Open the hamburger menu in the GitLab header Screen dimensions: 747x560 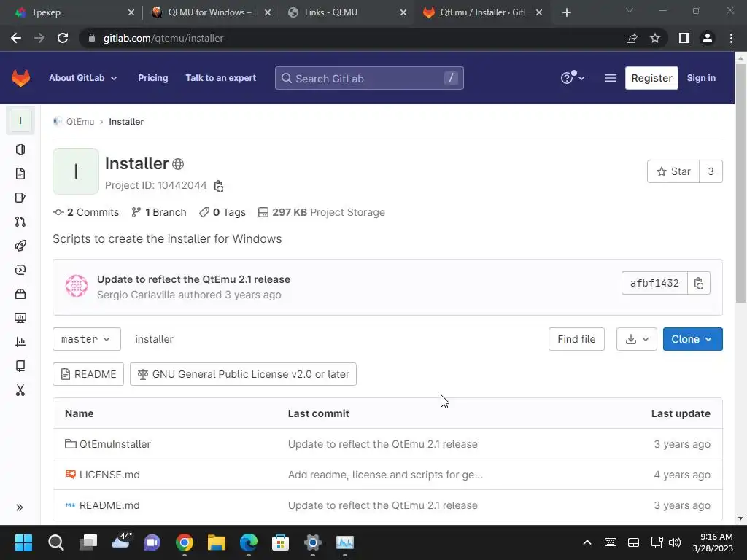(x=611, y=78)
